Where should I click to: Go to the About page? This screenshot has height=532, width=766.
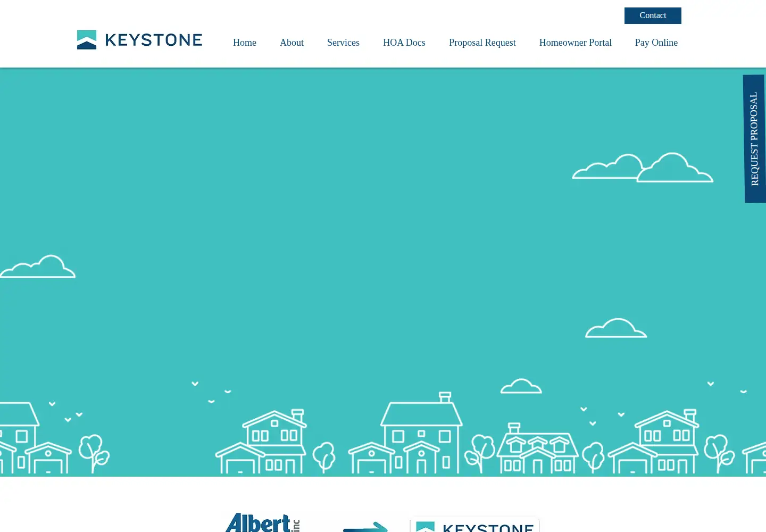pos(292,43)
